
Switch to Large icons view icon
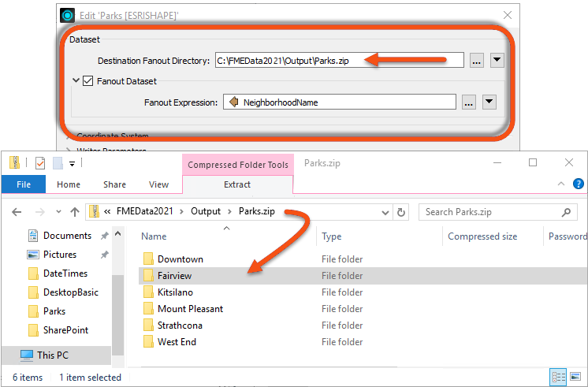pos(575,376)
